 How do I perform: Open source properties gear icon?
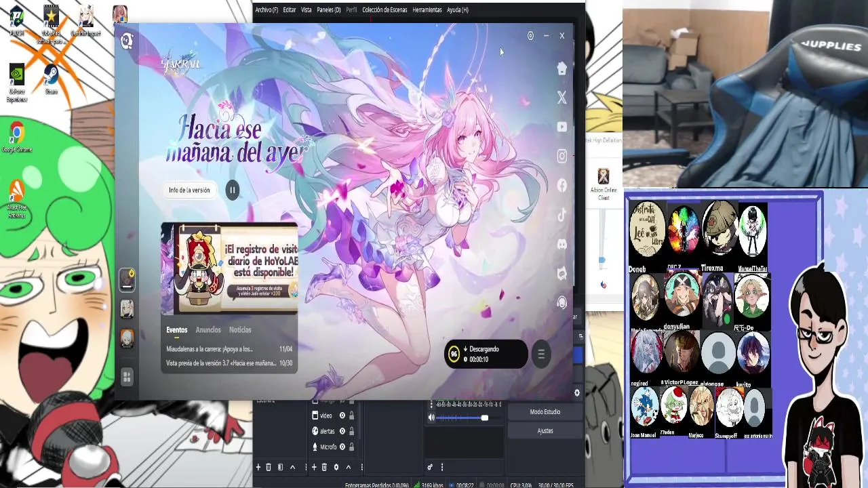(x=336, y=467)
